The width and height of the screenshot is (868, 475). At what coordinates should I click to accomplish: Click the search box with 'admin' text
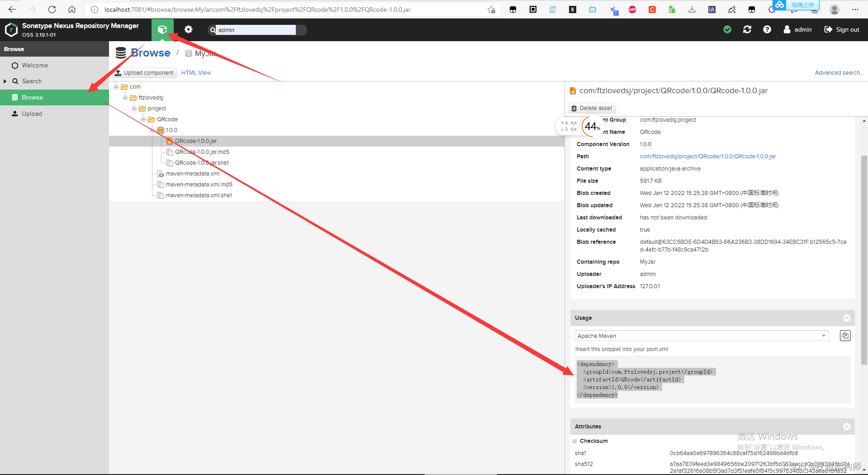coord(256,30)
